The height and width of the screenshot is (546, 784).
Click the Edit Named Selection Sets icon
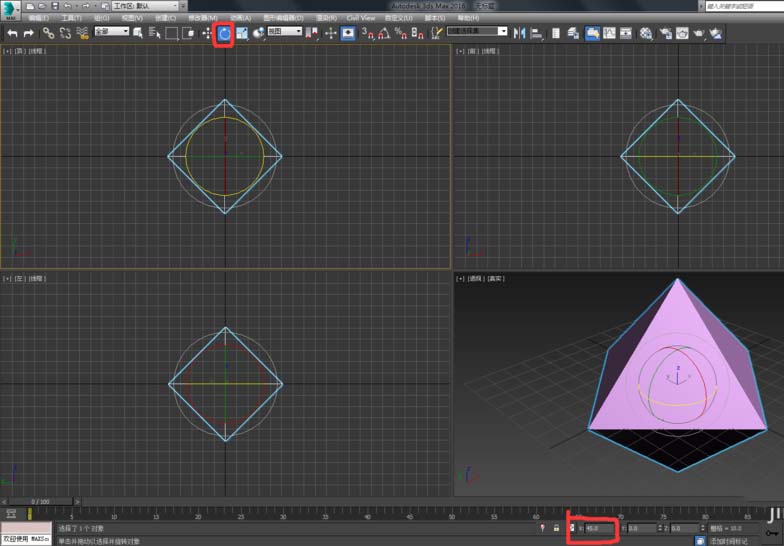point(436,34)
